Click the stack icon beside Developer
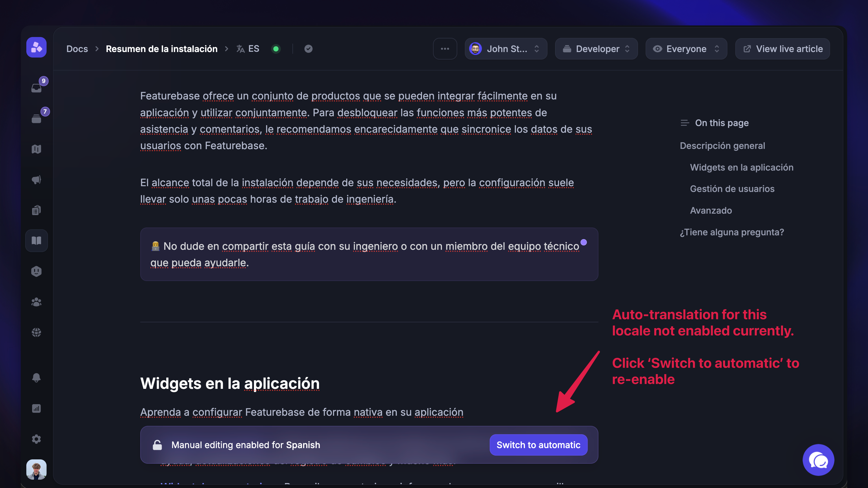The width and height of the screenshot is (868, 488). [x=567, y=49]
